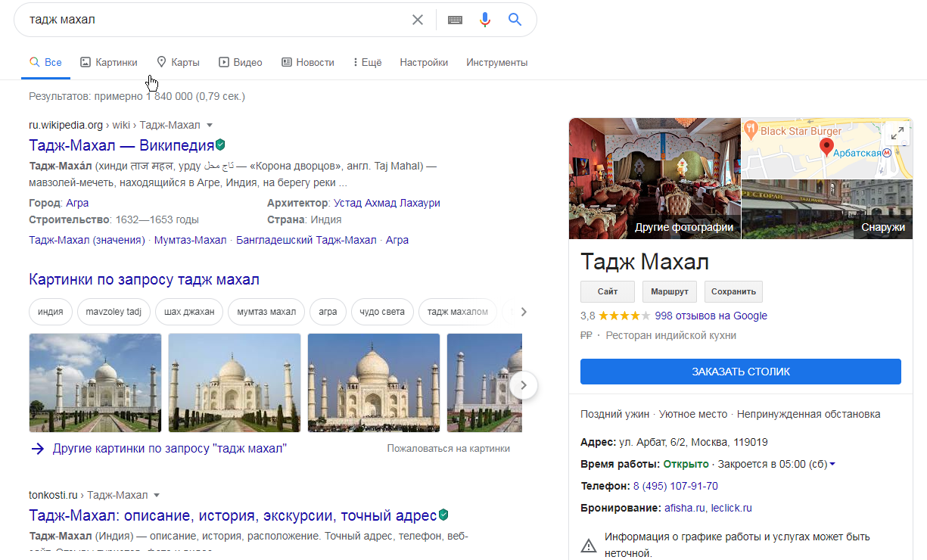This screenshot has height=560, width=927.
Task: Open the mini map near Арбатская
Action: point(827,148)
